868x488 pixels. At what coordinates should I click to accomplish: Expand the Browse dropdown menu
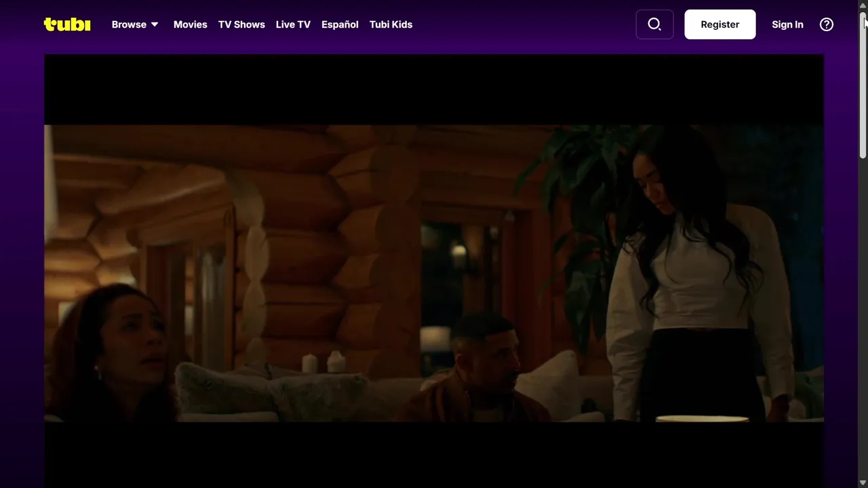point(135,24)
